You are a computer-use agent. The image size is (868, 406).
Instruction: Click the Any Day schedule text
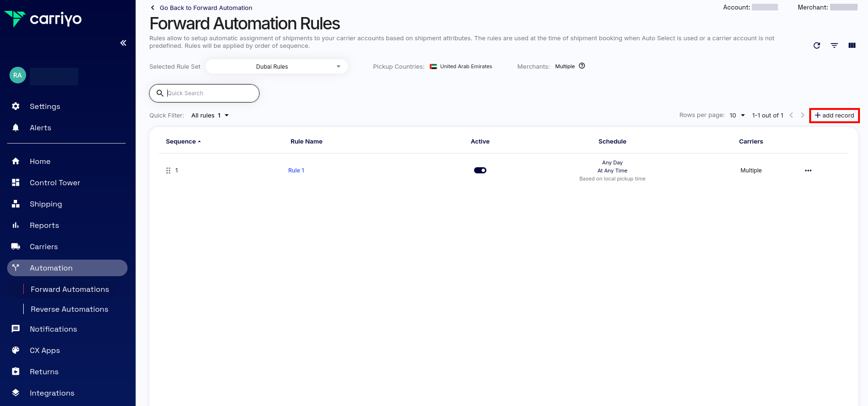612,162
